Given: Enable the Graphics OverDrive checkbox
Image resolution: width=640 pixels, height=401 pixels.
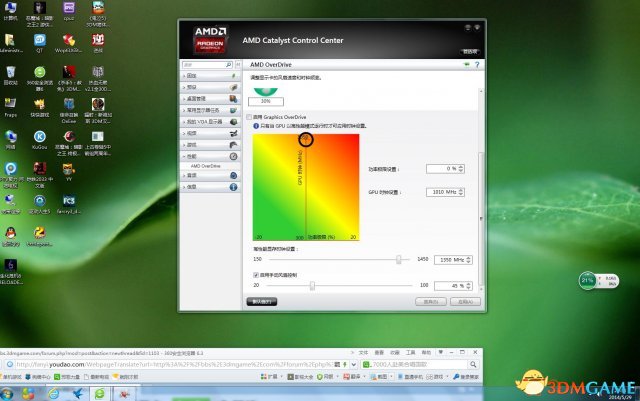Looking at the screenshot, I should (249, 117).
